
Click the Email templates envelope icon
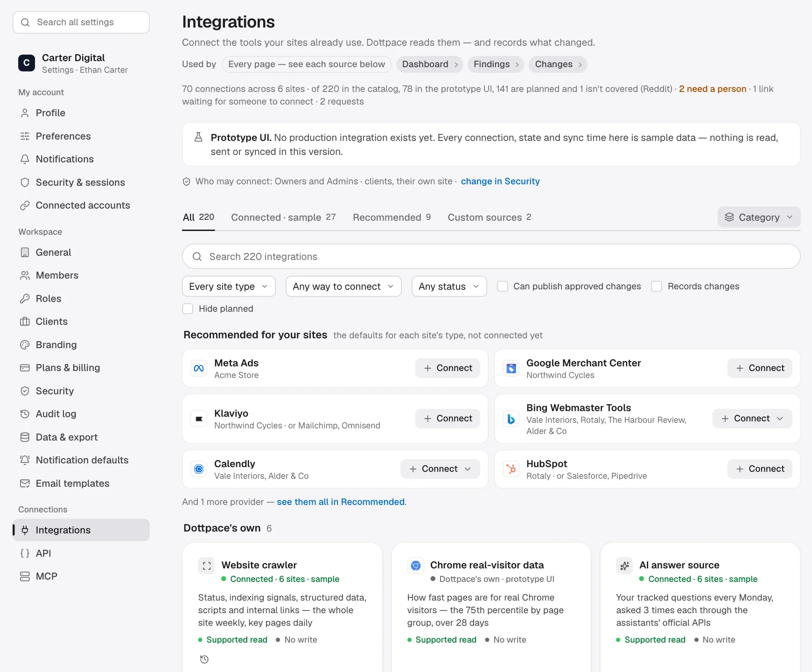[x=25, y=483]
